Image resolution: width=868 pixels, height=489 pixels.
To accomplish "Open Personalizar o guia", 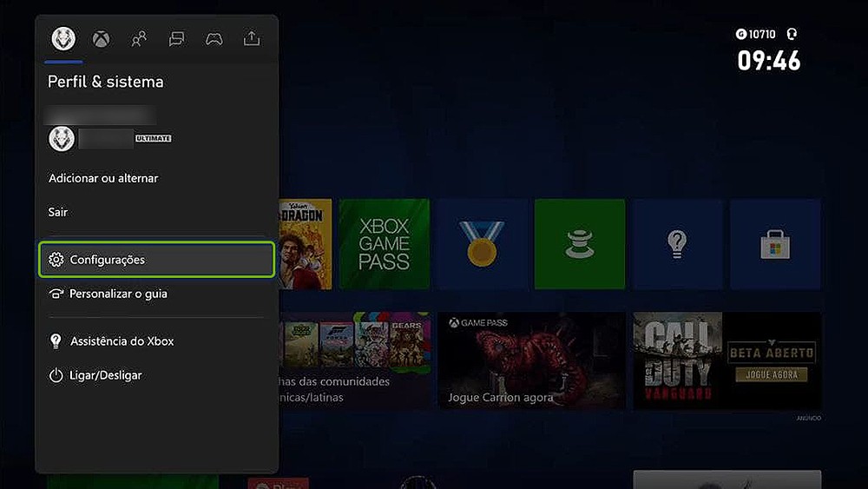I will tap(118, 294).
